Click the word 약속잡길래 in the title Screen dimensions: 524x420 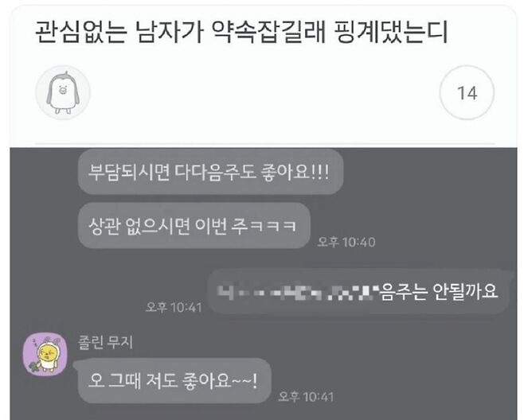coord(268,32)
